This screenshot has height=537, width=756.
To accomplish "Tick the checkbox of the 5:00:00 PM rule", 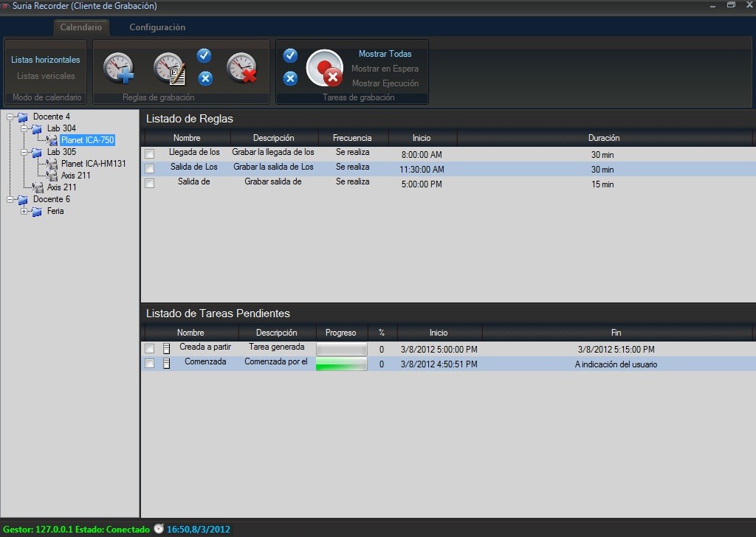I will (150, 183).
